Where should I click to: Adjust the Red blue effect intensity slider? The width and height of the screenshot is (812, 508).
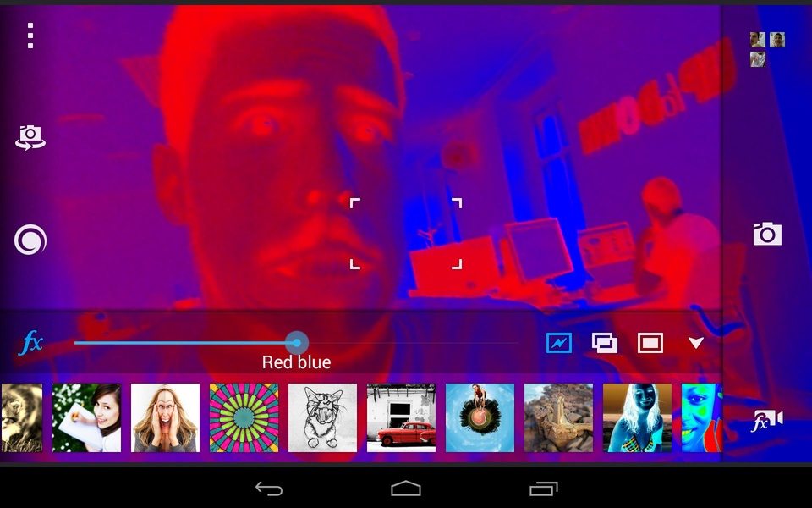point(296,343)
